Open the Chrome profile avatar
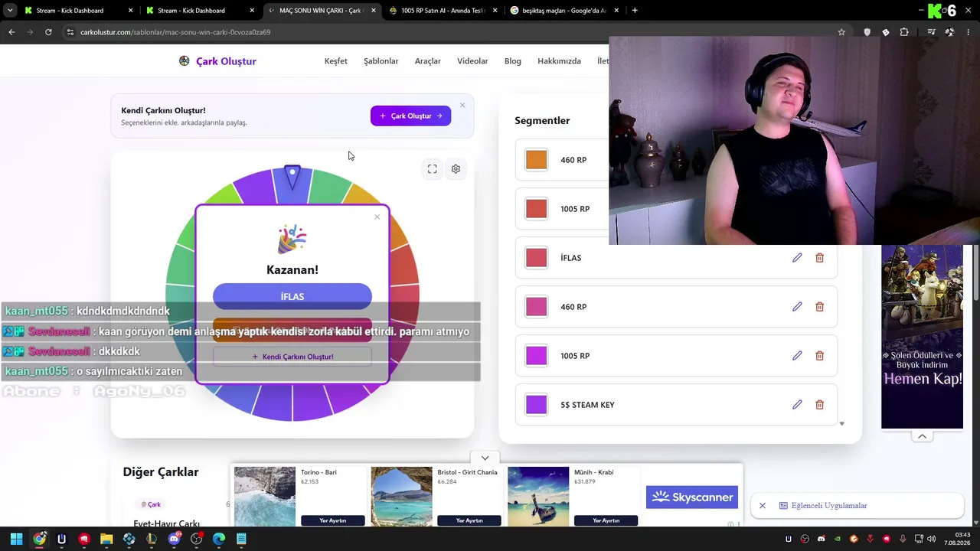The height and width of the screenshot is (551, 980). (x=949, y=32)
